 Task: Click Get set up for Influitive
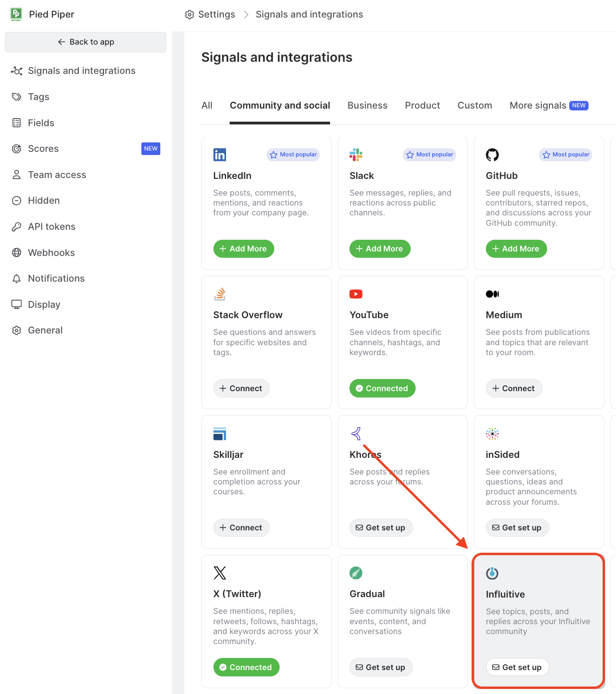coord(517,667)
